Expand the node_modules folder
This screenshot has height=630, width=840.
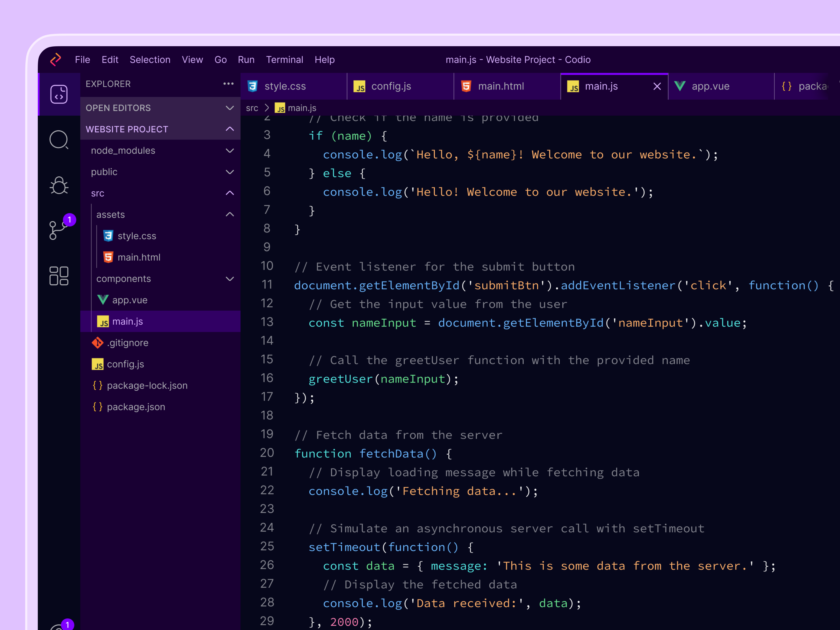coord(230,150)
